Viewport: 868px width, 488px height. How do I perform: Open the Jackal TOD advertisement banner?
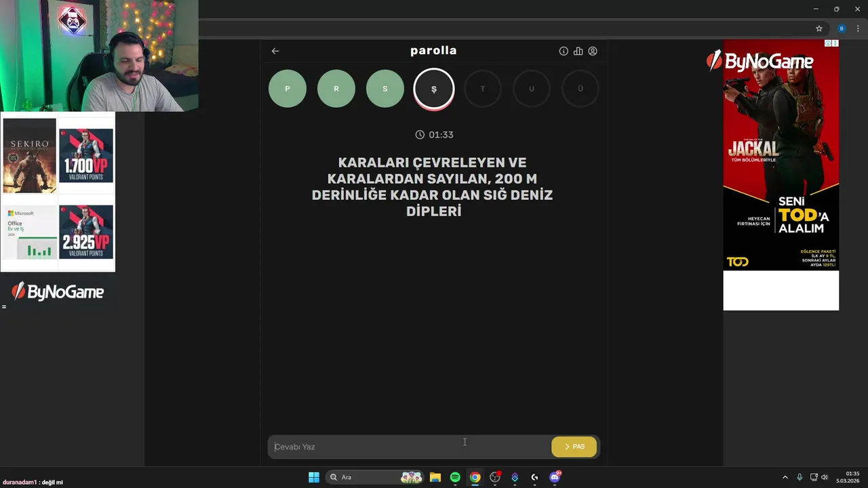click(781, 155)
